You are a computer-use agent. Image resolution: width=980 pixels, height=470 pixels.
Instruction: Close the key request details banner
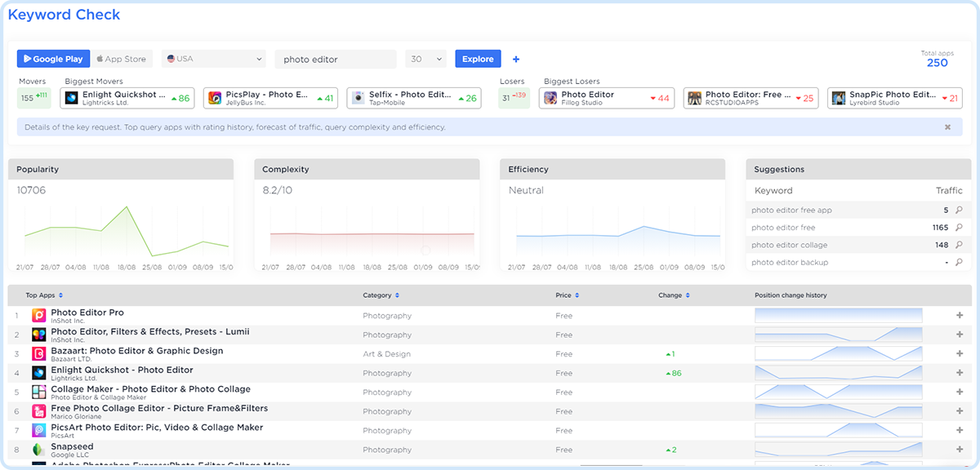947,127
